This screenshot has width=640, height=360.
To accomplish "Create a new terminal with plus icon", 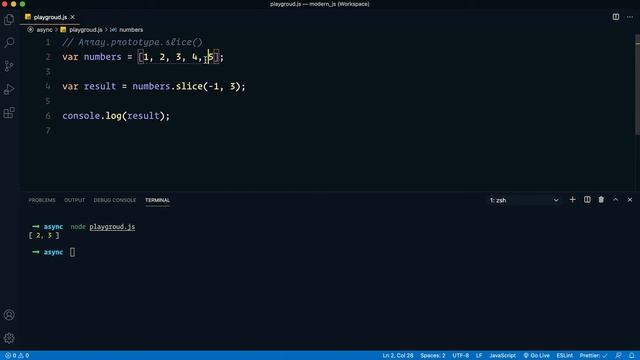I will click(x=572, y=200).
